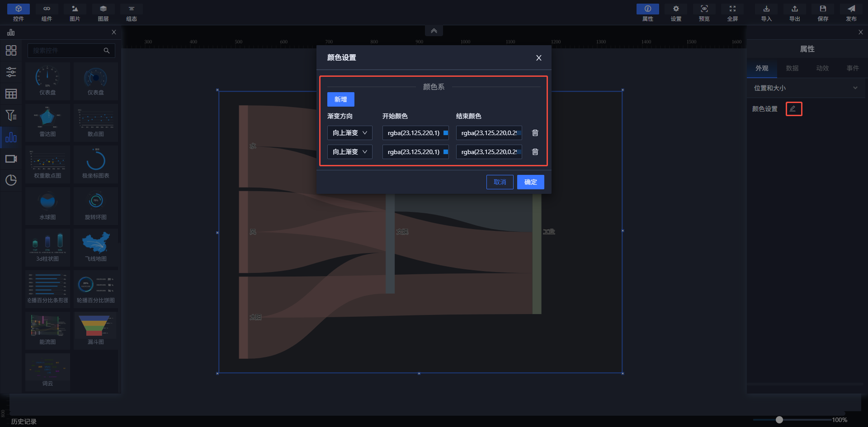Pick the 轮播百分比条形图 thumbnail

point(47,289)
